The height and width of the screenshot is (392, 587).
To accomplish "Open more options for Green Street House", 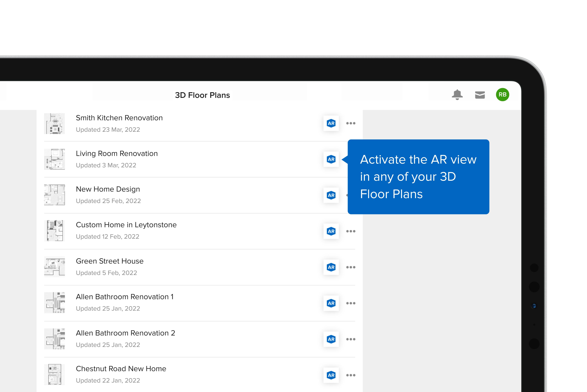I will tap(351, 267).
